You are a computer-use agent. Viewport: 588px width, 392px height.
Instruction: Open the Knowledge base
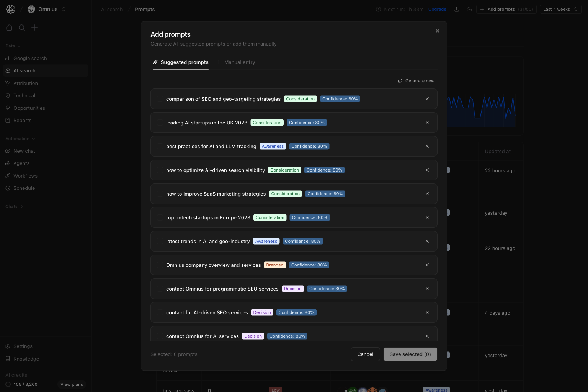coord(26,359)
